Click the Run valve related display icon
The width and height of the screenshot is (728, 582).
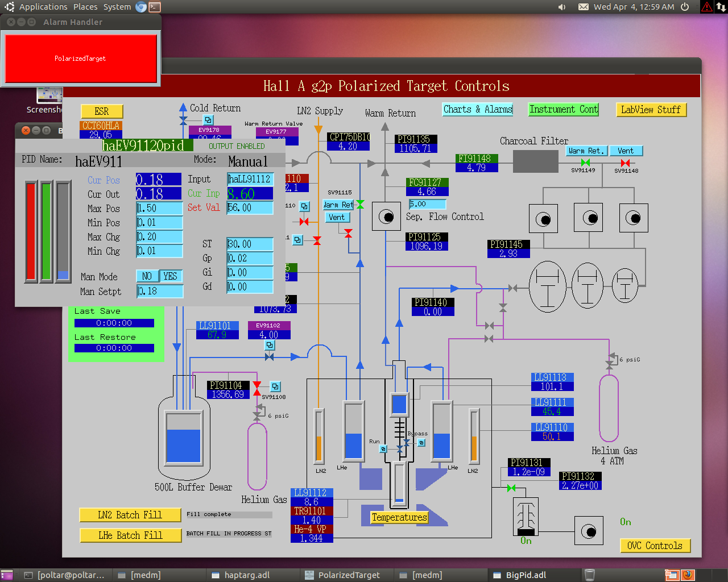(383, 449)
